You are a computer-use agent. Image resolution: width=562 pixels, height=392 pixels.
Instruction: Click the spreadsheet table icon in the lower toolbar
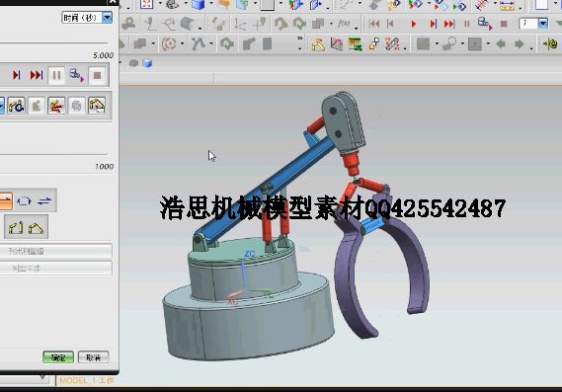(x=355, y=44)
